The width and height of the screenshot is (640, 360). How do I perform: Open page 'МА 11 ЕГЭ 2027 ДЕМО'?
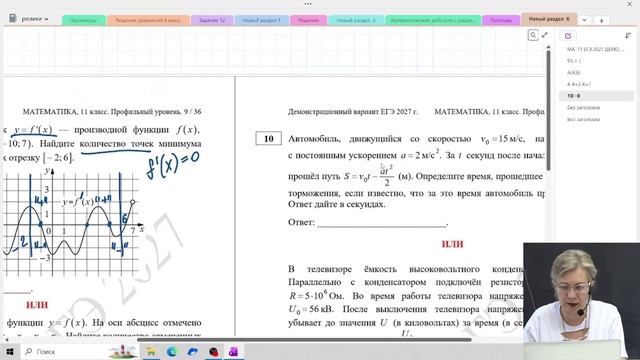pos(596,49)
